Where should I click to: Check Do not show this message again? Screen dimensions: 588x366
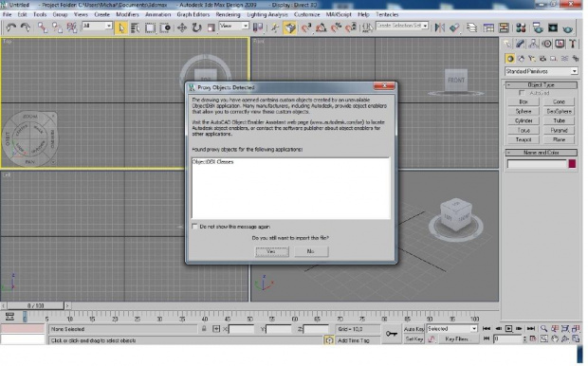(x=194, y=227)
